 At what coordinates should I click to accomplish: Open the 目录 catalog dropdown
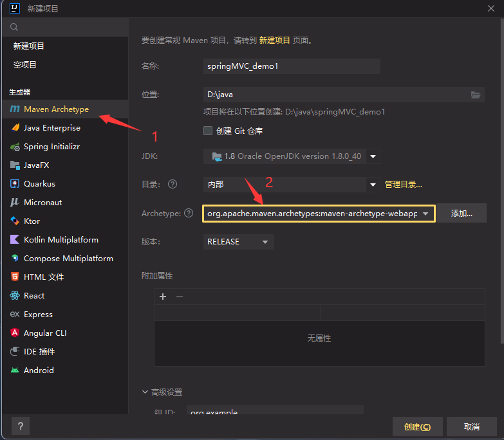pos(373,185)
